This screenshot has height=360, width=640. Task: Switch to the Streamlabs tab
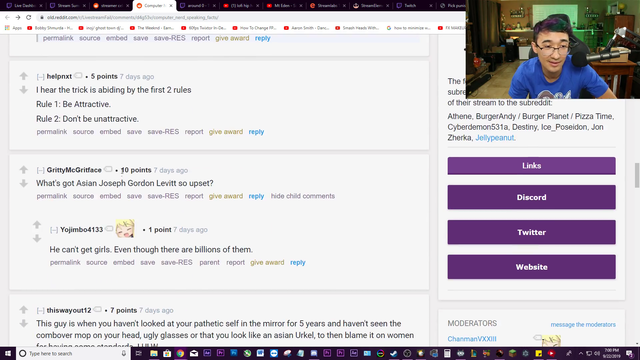(327, 6)
